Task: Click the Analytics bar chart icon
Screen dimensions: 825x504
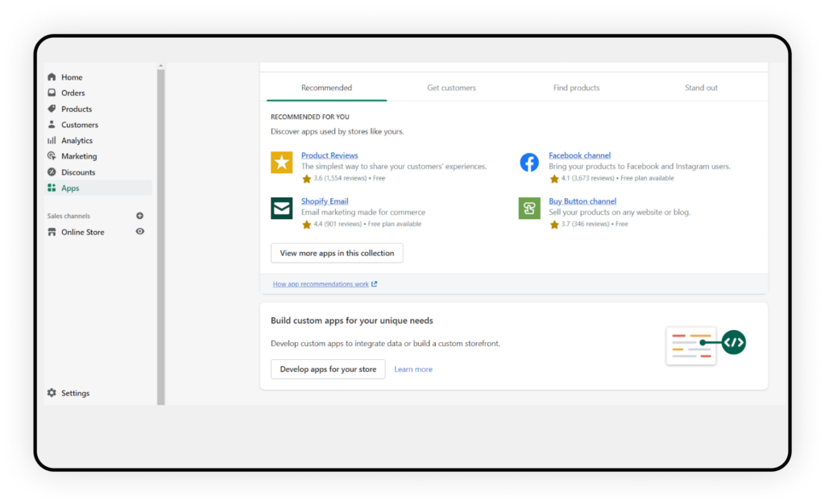Action: (52, 140)
